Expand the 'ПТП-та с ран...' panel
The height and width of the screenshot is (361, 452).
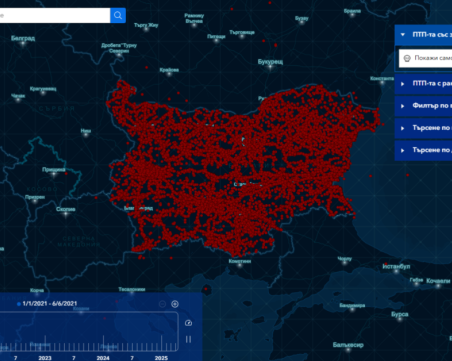point(423,84)
